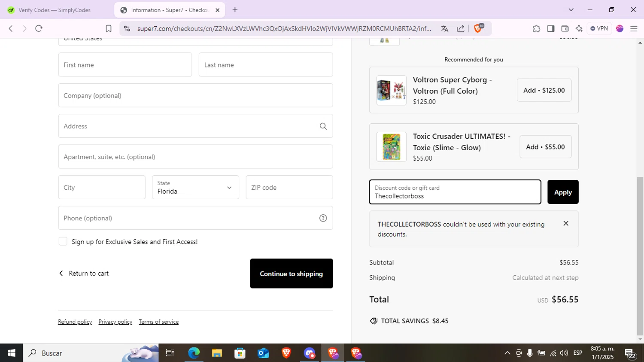Launch Microsoft Edge from the taskbar

(194, 353)
